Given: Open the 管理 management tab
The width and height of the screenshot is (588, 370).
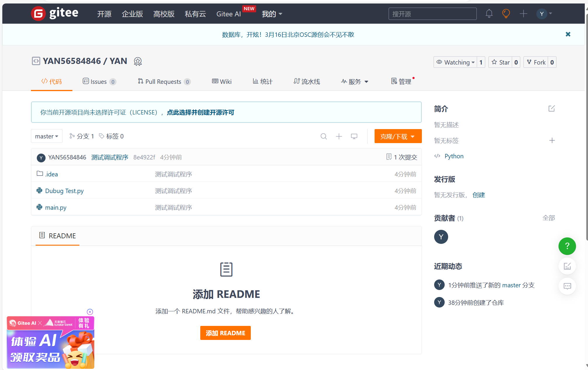Looking at the screenshot, I should (x=401, y=81).
